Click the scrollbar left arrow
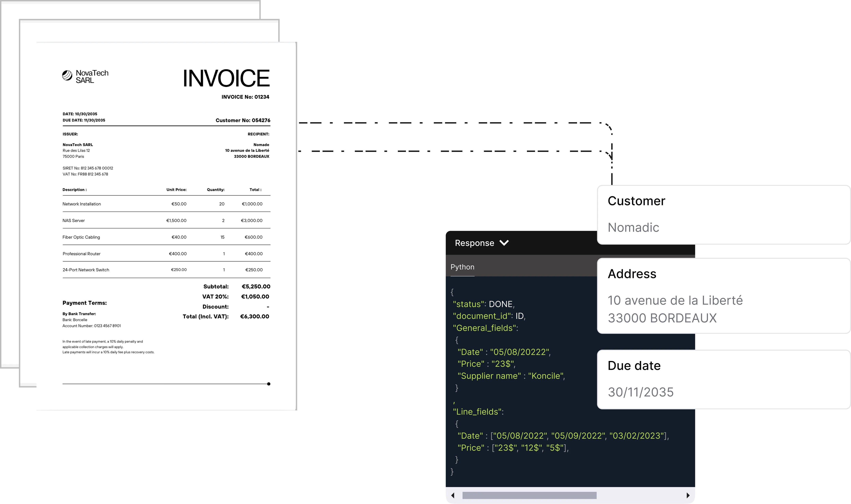Image resolution: width=851 pixels, height=504 pixels. [453, 495]
